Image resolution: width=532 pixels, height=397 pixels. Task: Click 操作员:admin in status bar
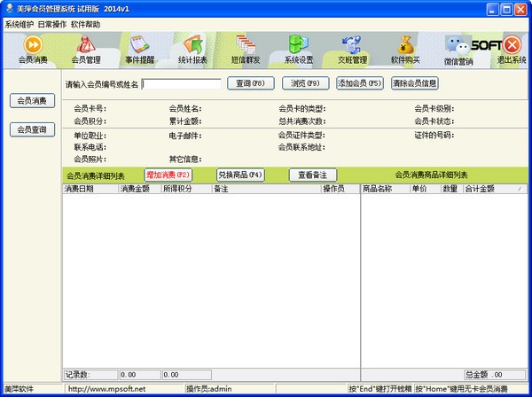click(208, 389)
